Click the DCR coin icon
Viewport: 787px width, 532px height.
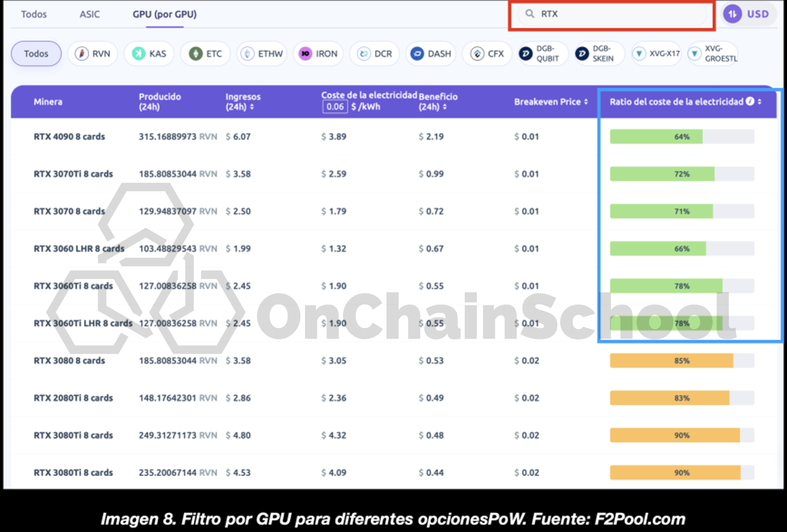(364, 54)
